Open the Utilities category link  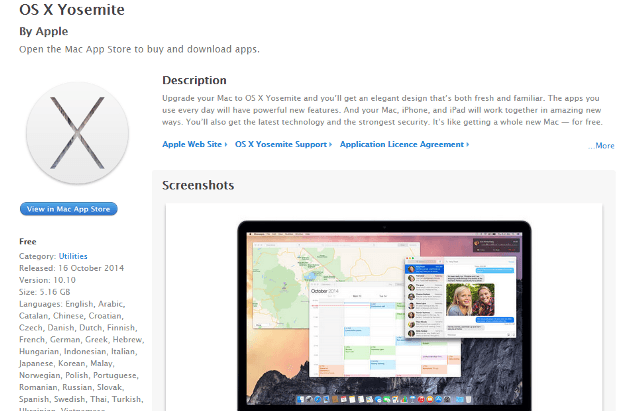point(73,256)
